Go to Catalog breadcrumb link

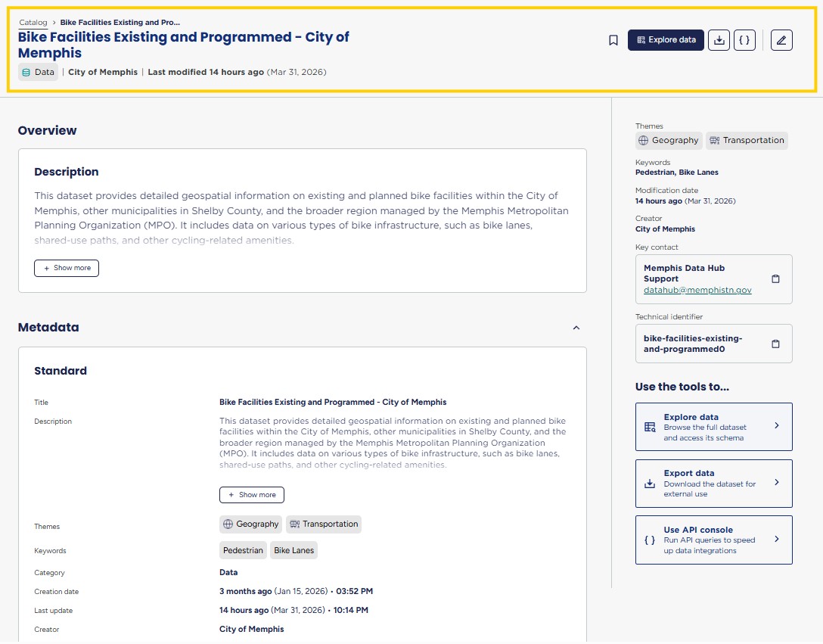point(33,23)
